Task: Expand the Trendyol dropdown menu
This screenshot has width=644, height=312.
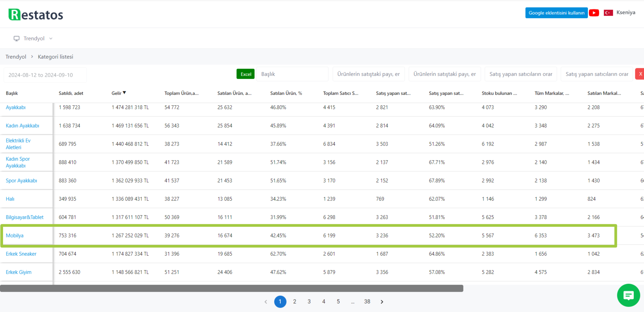Action: 34,38
